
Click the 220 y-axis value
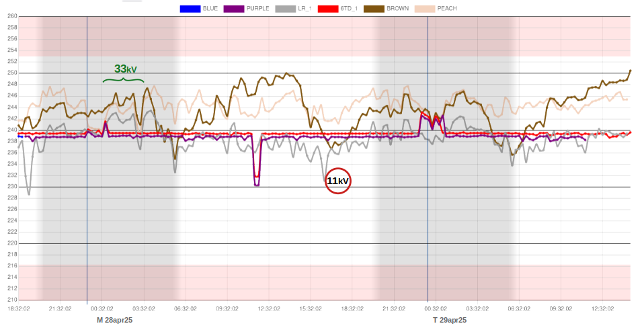coord(12,243)
